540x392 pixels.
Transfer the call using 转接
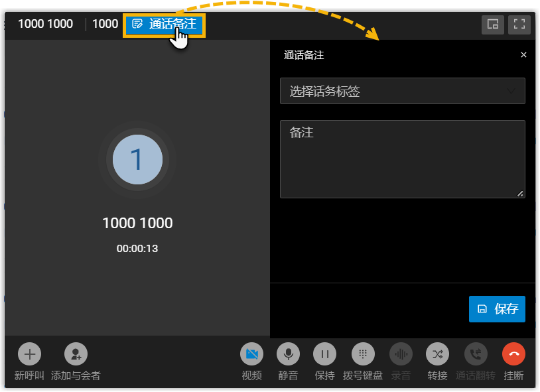point(437,354)
